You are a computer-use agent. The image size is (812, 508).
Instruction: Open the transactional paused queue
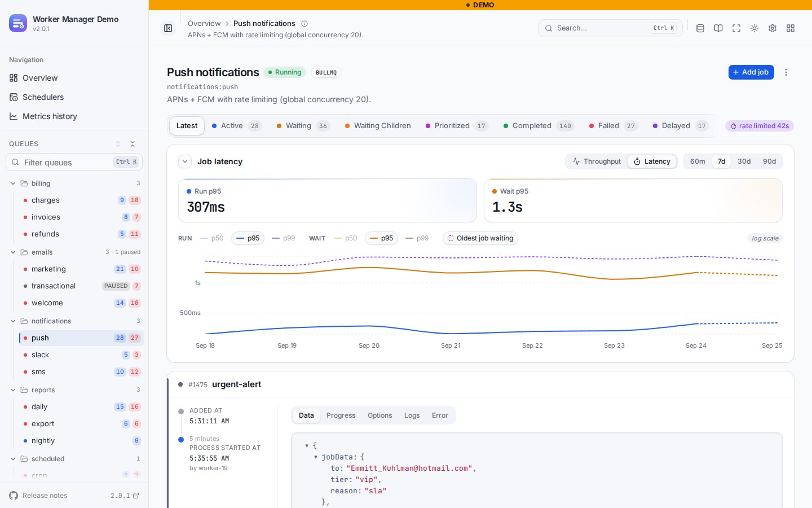[x=81, y=286]
